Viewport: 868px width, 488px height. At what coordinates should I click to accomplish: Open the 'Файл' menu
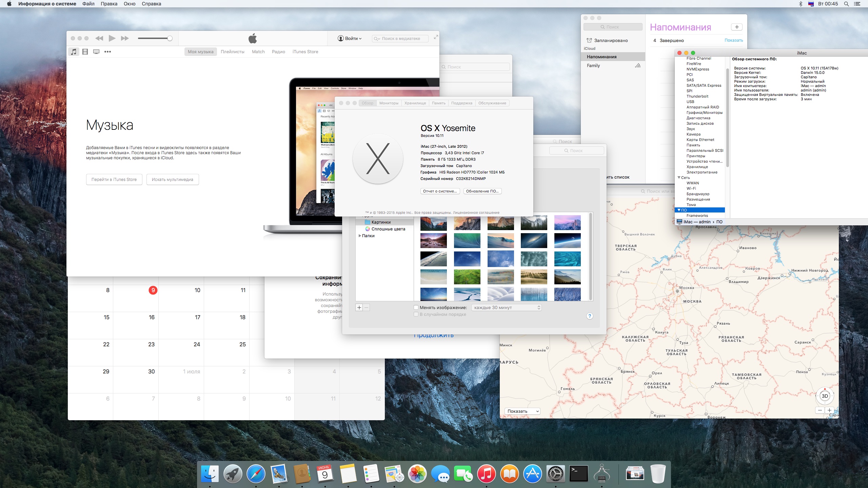[88, 4]
